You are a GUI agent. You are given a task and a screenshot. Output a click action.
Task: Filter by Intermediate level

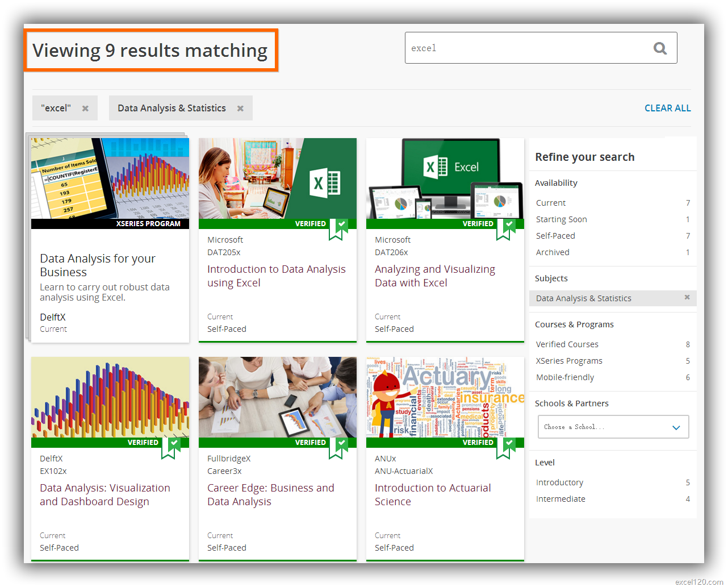point(613,499)
